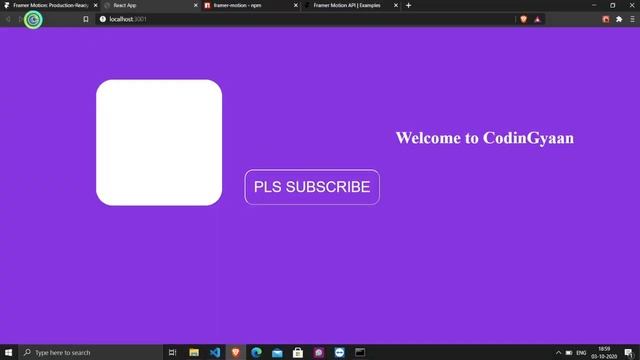Open File Explorer from the taskbar
This screenshot has width=640, height=360.
pos(194,352)
